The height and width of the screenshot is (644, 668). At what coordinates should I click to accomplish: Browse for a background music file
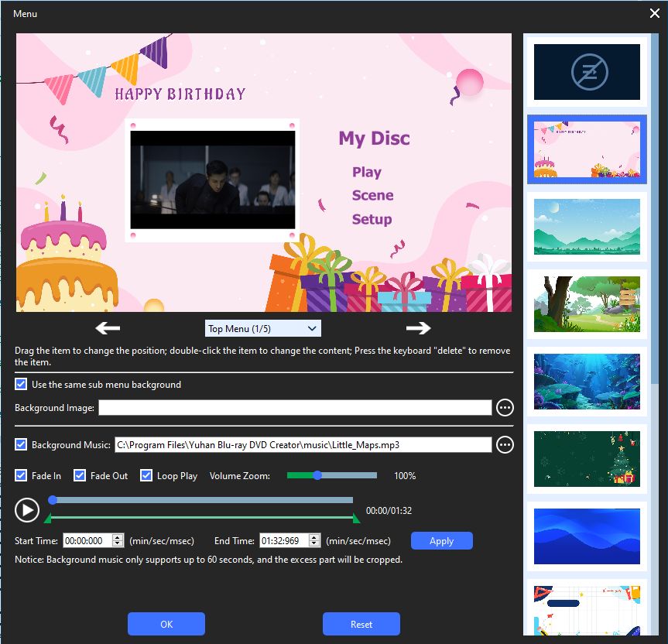coord(505,445)
